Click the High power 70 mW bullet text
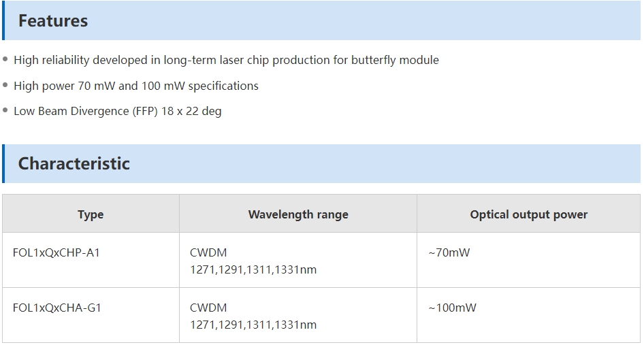644x345 pixels. 136,86
